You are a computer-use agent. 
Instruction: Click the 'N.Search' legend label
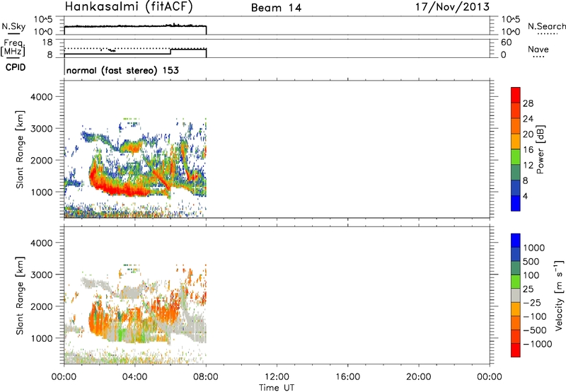[546, 26]
